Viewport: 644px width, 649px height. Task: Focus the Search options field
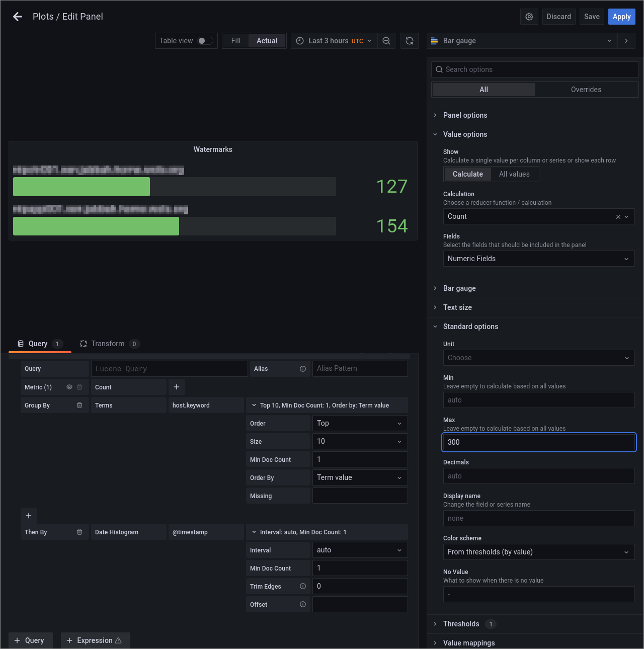pos(535,69)
